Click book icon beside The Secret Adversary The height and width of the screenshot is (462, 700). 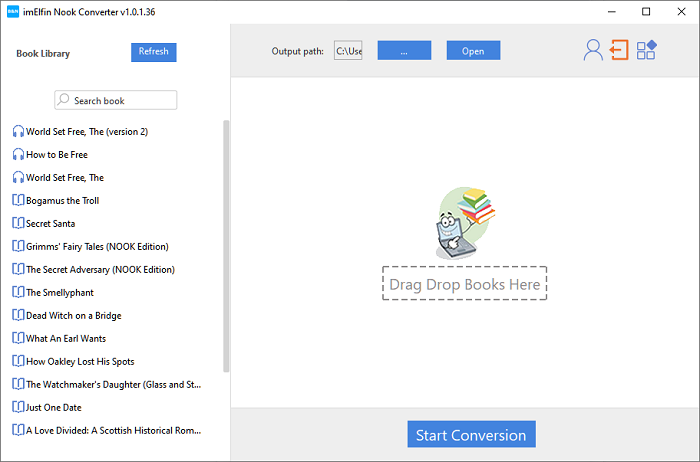click(x=18, y=269)
